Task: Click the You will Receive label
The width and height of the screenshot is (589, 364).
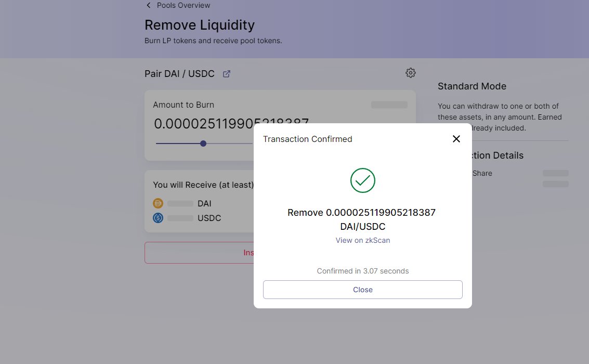Action: 203,185
